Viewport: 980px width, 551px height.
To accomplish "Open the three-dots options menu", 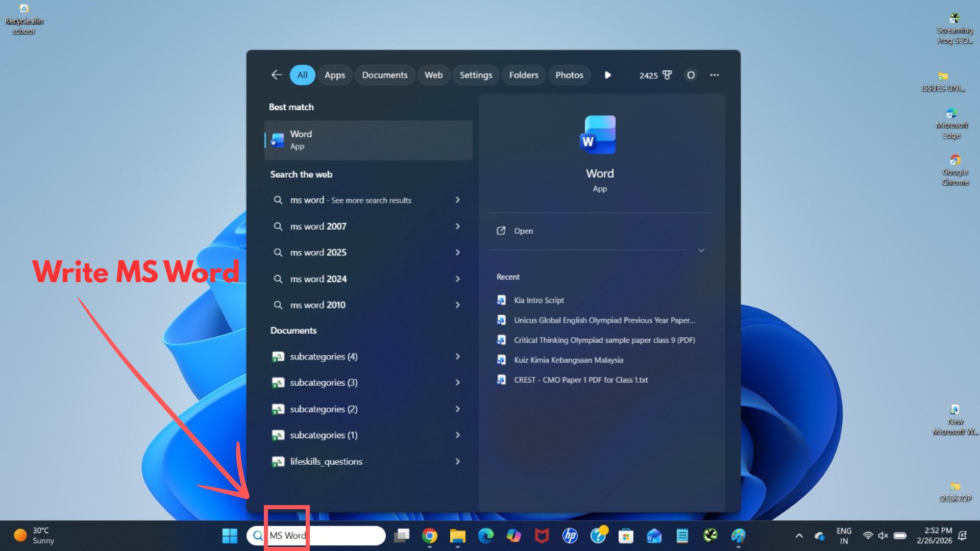I will tap(714, 75).
